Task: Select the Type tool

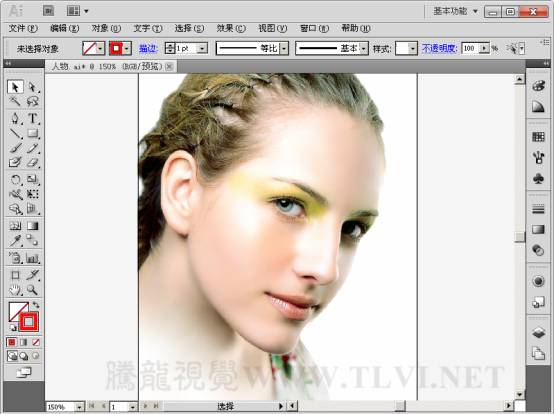Action: (32, 118)
